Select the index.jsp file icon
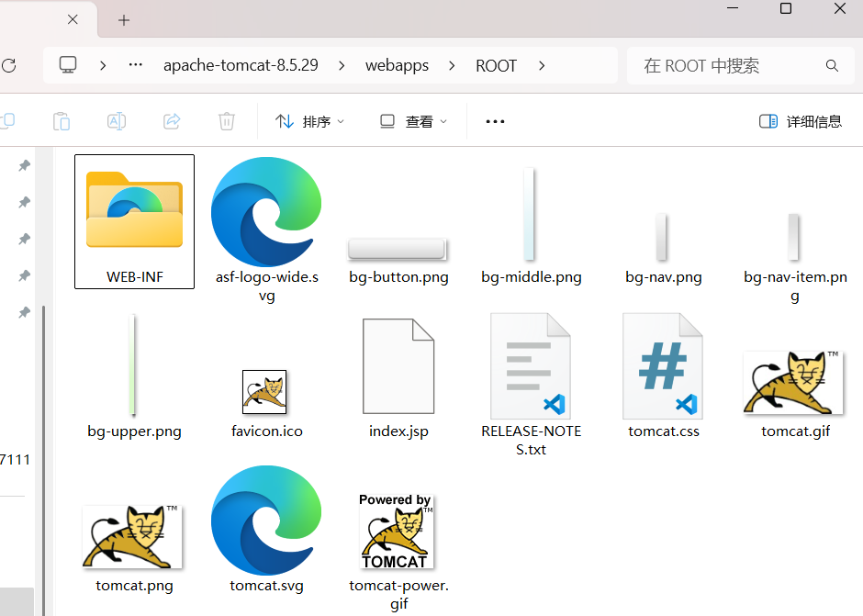Screen dimensions: 863x616 pos(398,366)
